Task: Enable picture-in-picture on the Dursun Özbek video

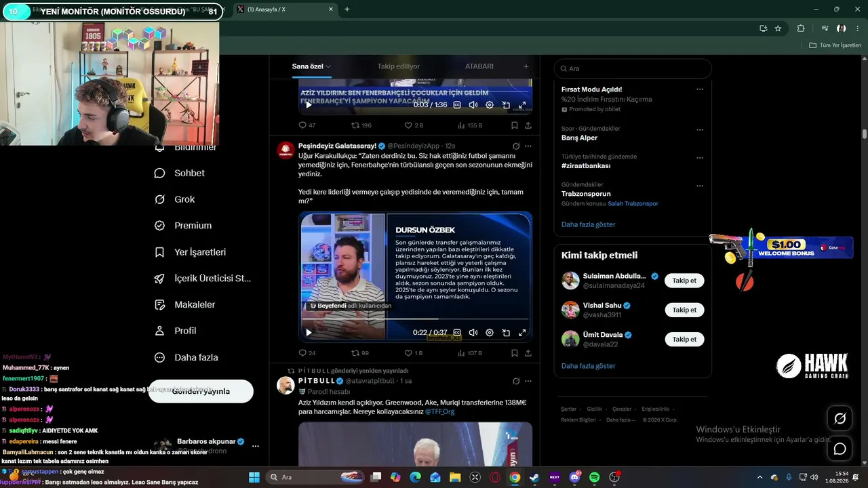Action: click(506, 333)
